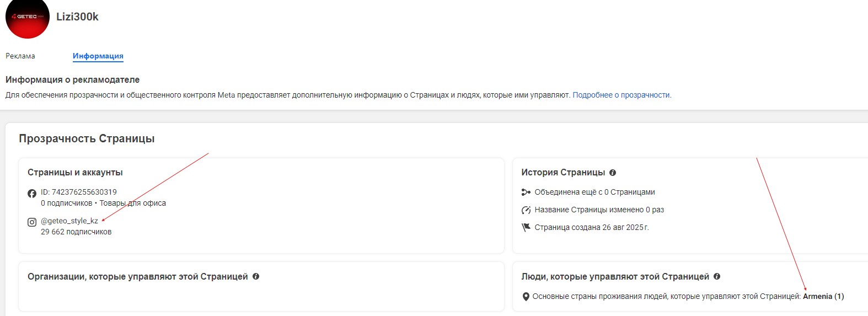
Task: Open the Подробнее о прозрачности link
Action: click(x=621, y=95)
